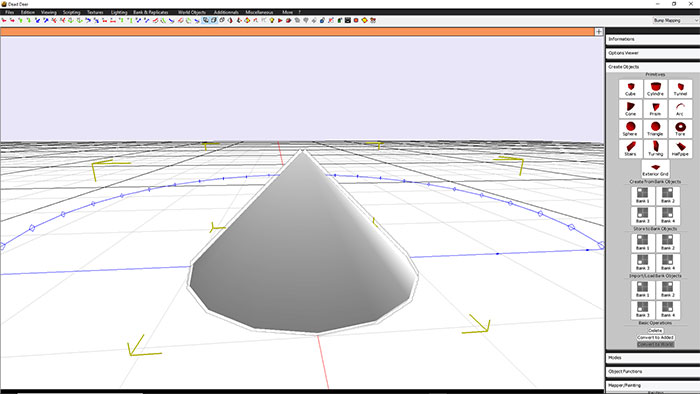Store object to Bank 3

[x=642, y=262]
